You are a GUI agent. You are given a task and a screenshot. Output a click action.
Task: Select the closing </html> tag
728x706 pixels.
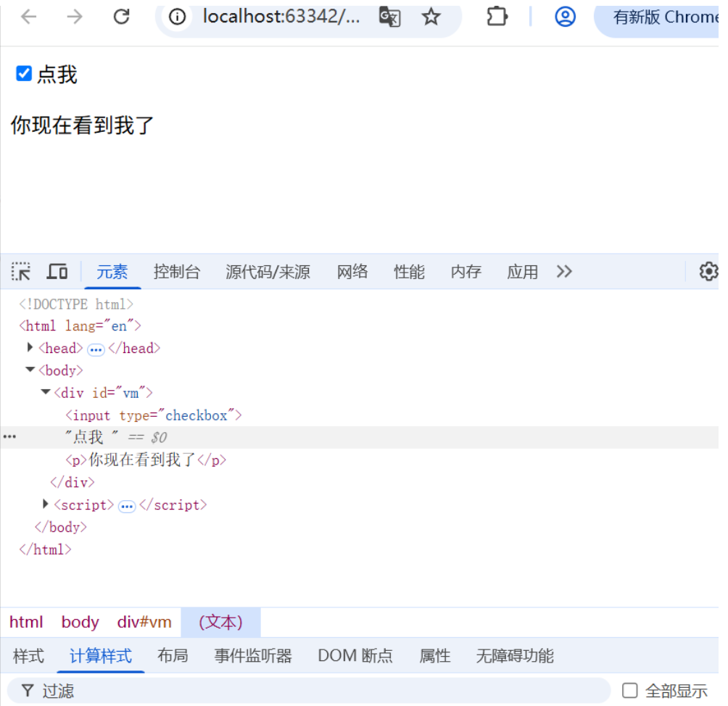[x=45, y=549]
